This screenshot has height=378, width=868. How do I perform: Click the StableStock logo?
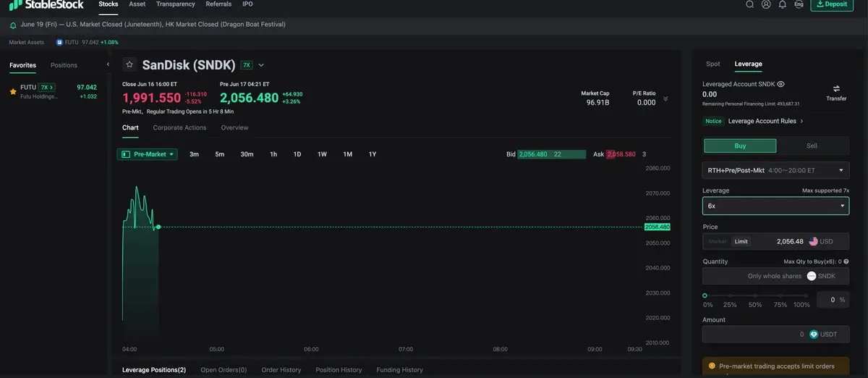click(46, 4)
